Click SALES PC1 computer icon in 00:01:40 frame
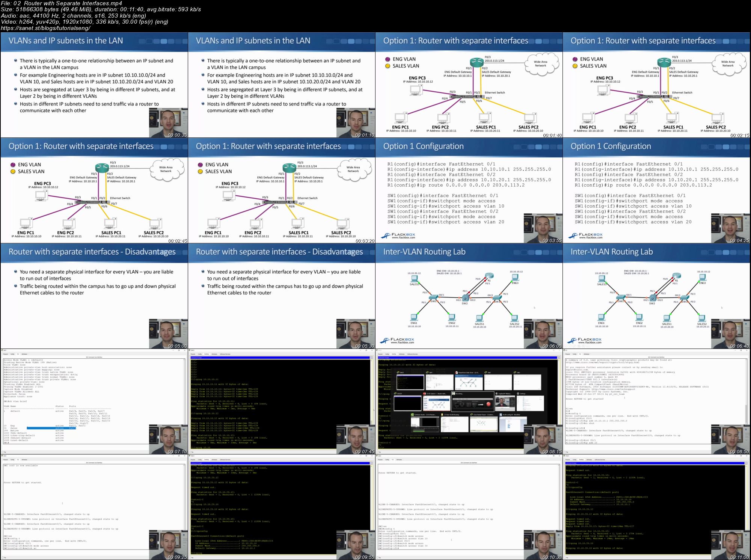Image resolution: width=751 pixels, height=560 pixels. point(485,118)
